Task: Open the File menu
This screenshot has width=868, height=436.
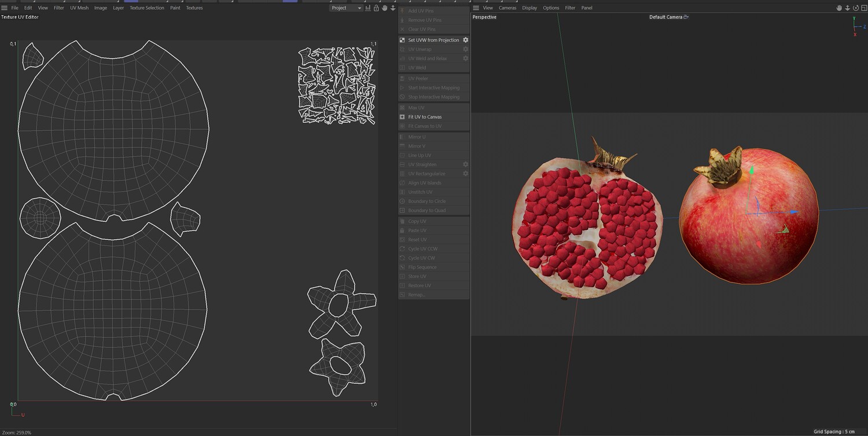Action: pos(14,8)
